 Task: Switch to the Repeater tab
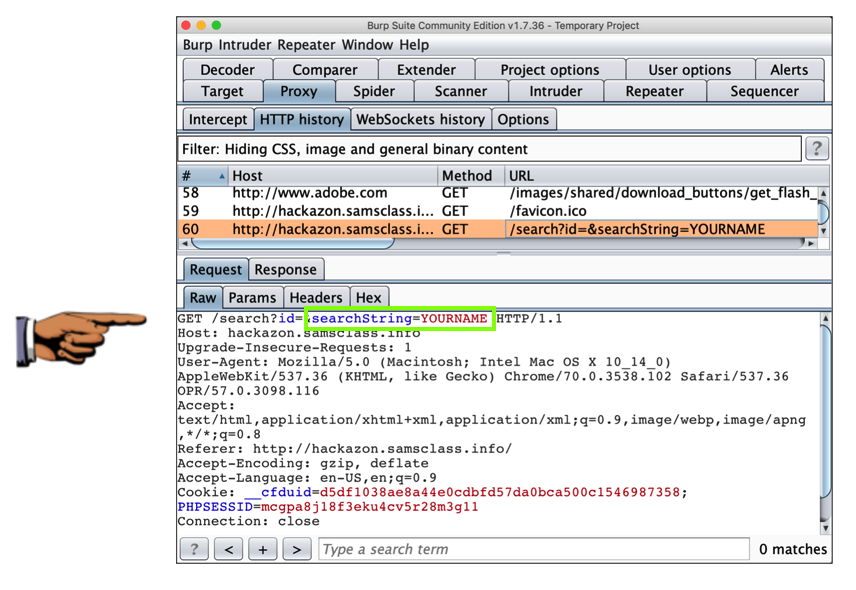pyautogui.click(x=654, y=91)
